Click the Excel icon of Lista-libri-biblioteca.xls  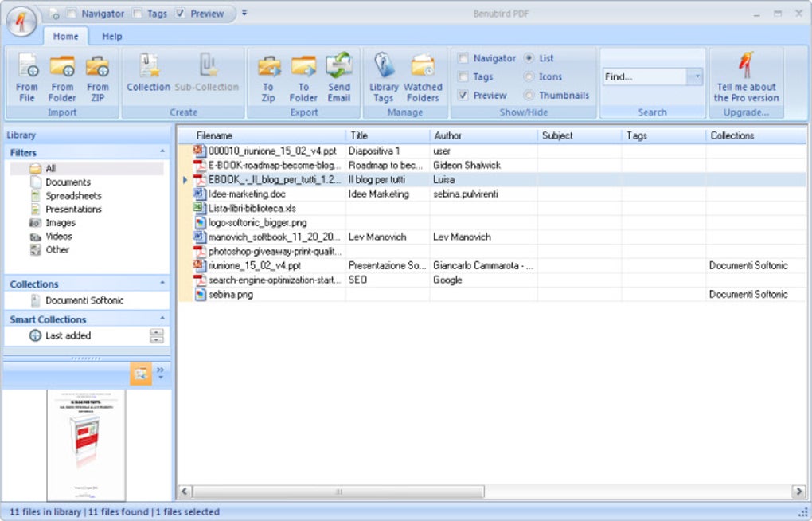pos(200,208)
